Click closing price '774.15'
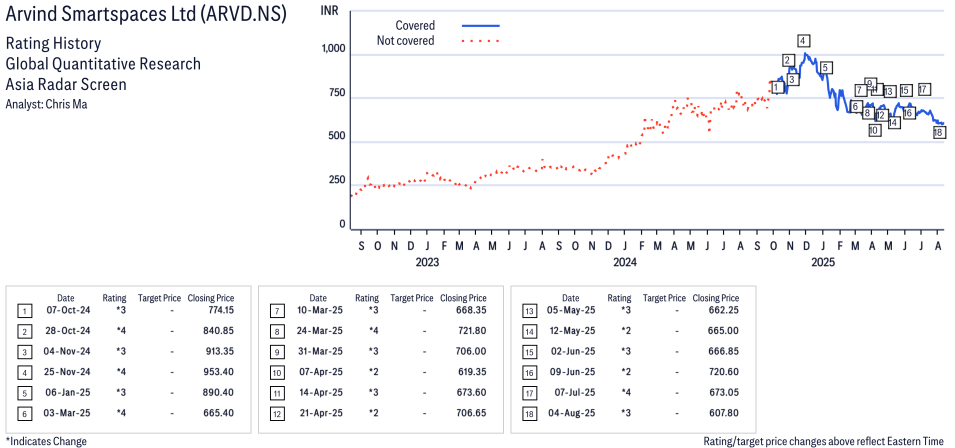955x448 pixels. point(221,310)
